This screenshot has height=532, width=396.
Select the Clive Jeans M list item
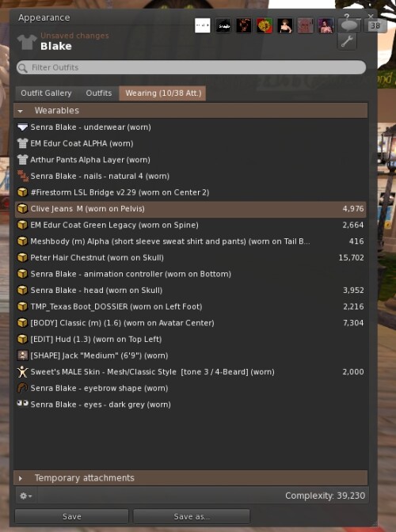pyautogui.click(x=190, y=209)
